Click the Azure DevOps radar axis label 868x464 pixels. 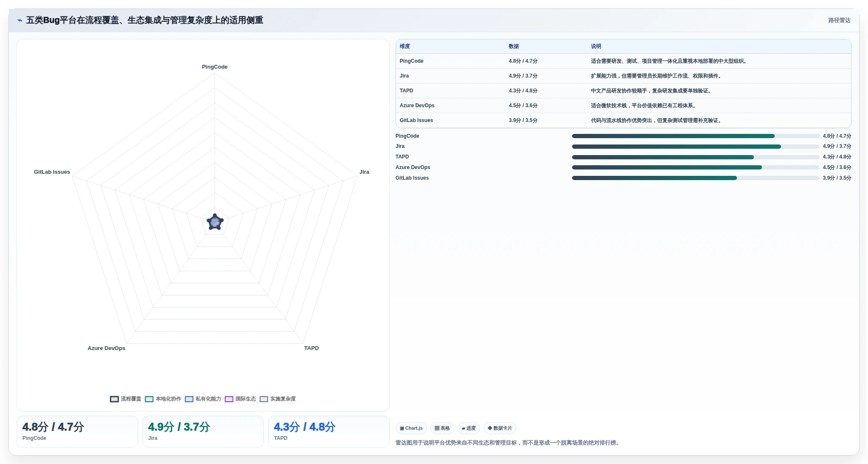pos(106,348)
